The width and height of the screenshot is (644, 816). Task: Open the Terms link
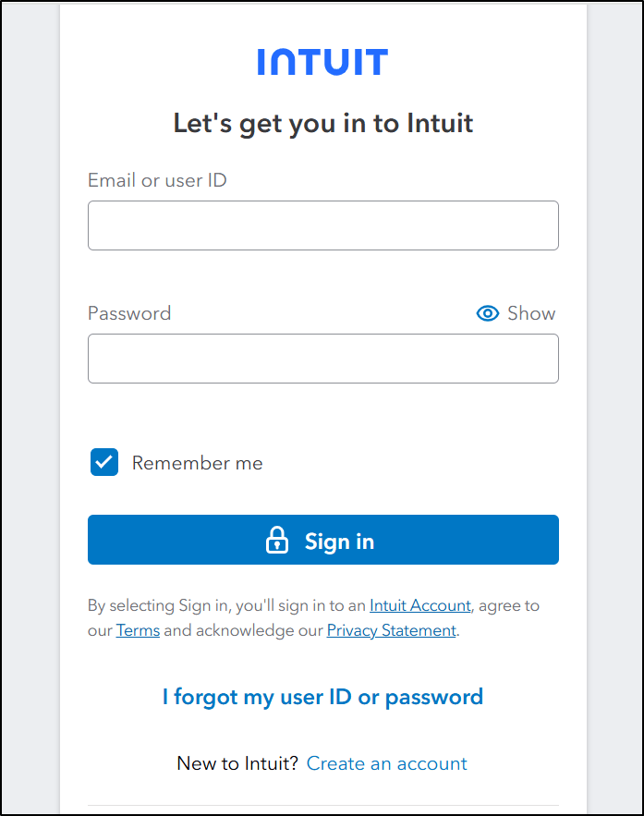click(x=138, y=630)
